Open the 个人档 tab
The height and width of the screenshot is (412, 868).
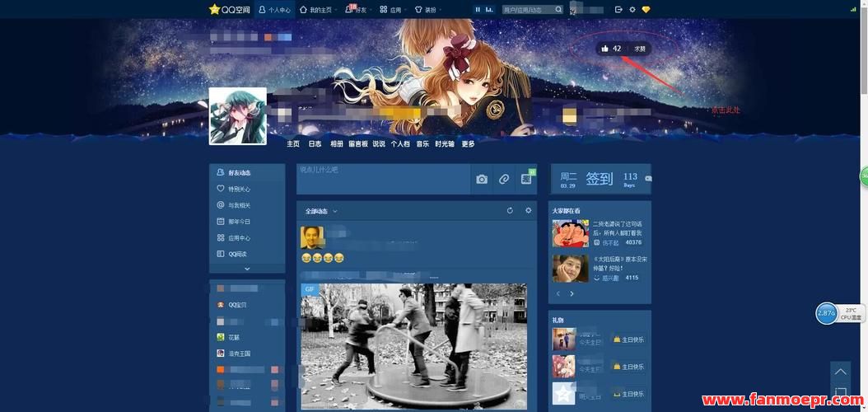point(400,143)
